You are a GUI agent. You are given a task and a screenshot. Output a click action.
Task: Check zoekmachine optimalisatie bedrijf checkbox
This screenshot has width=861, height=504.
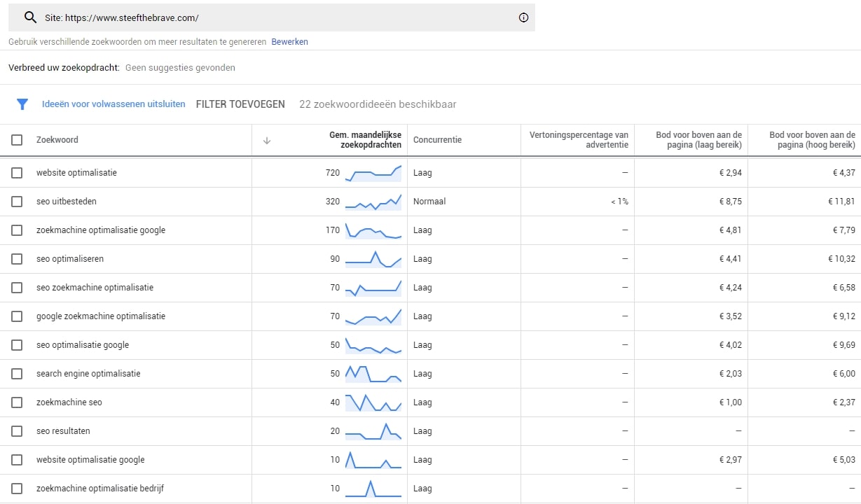(17, 489)
